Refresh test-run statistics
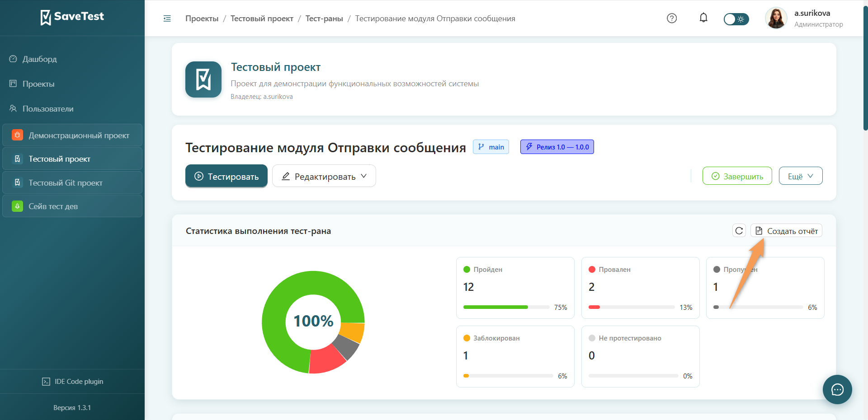The width and height of the screenshot is (868, 420). point(739,231)
